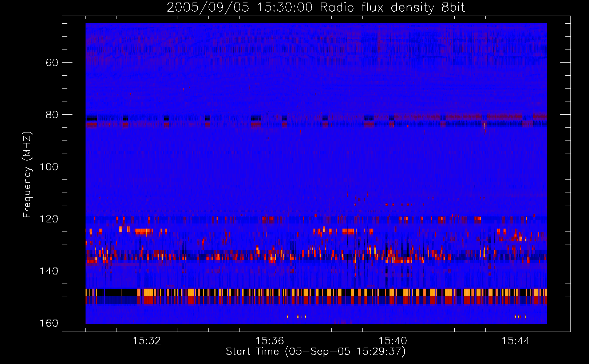Click the plot title '2005/09/05 15:30:00 Radio flux density 8bit'
589x364 pixels.
point(316,8)
